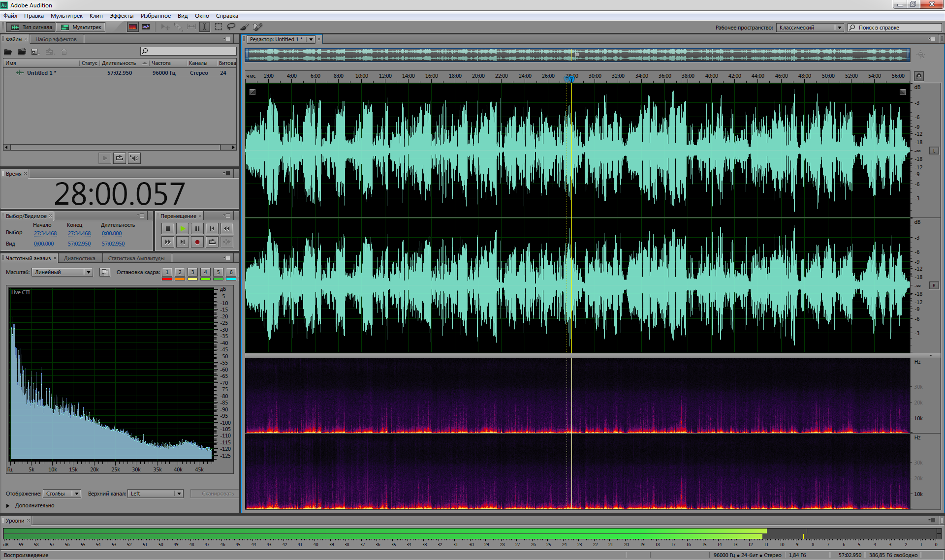Toggle the loop playback button
This screenshot has height=560, width=945.
click(212, 242)
